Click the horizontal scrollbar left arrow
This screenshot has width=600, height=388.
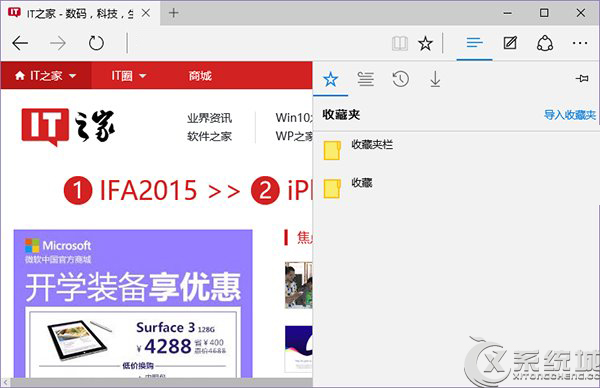coord(5,382)
